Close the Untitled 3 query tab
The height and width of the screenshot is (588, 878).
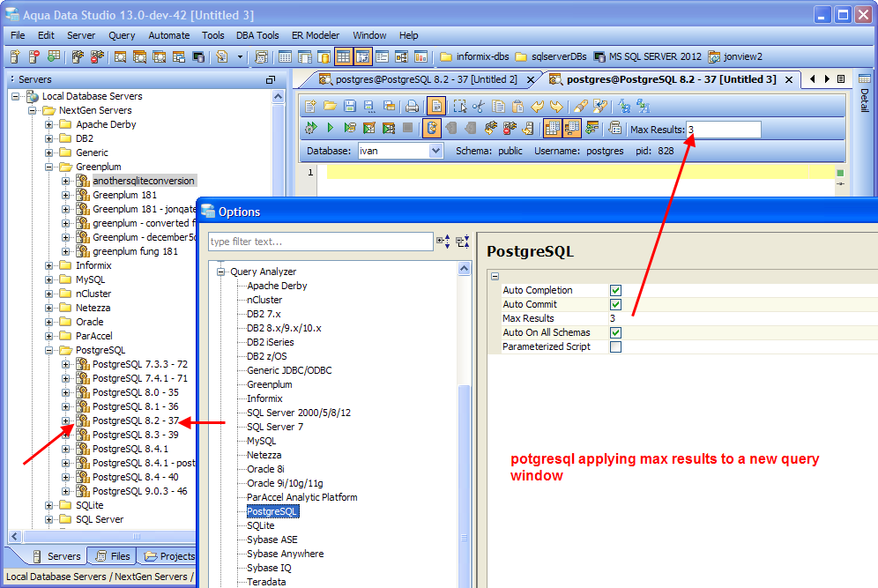pyautogui.click(x=789, y=79)
